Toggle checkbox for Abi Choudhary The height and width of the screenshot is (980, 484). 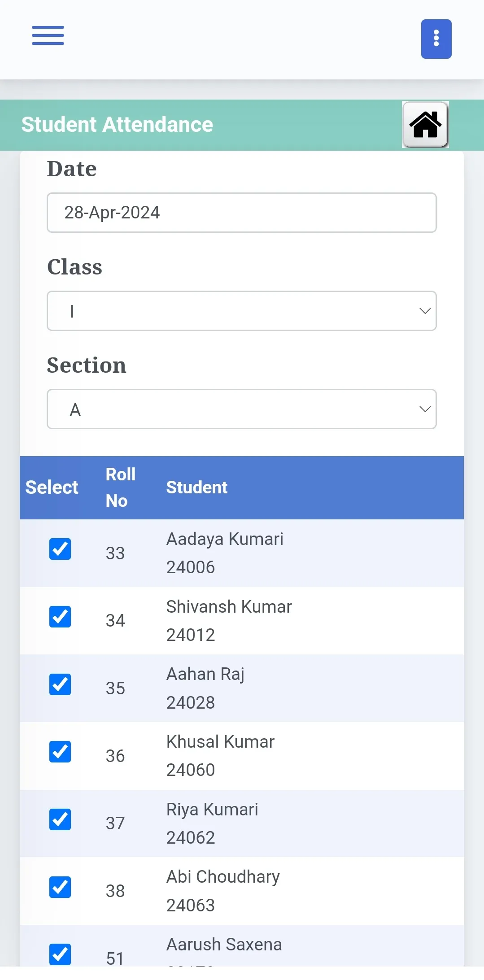tap(60, 887)
